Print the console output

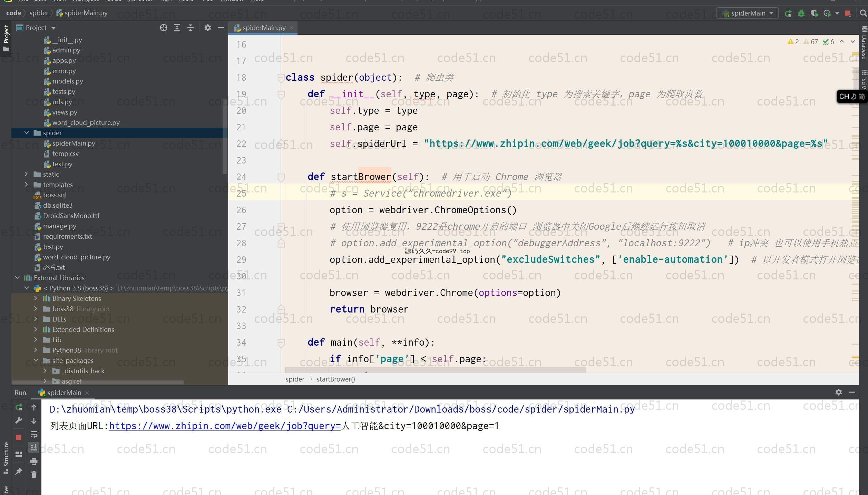click(34, 461)
